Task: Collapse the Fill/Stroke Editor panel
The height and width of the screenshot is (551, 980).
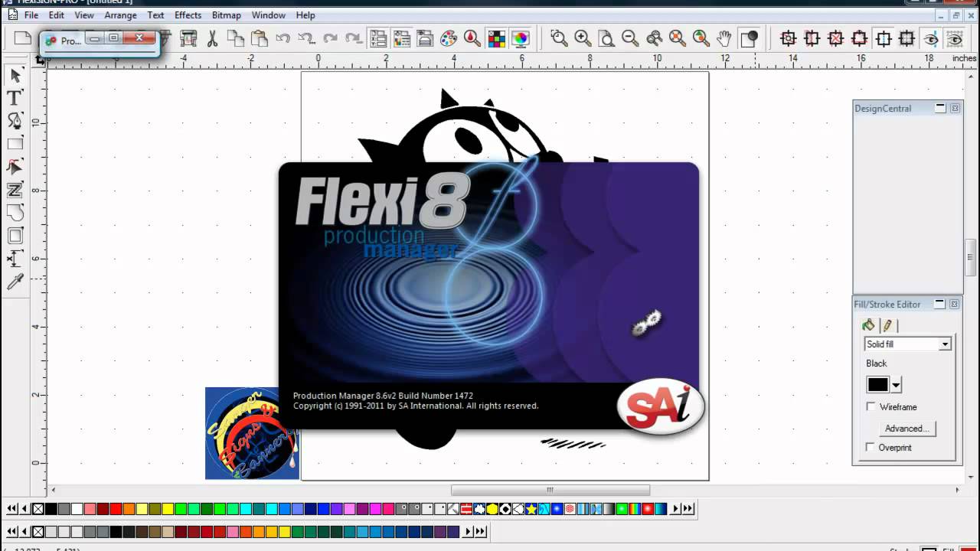Action: click(x=939, y=304)
